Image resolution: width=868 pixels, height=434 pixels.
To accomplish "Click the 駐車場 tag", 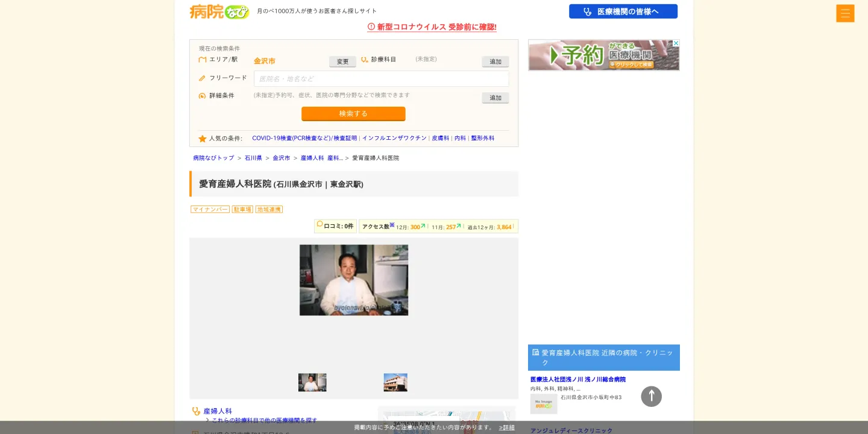I will click(242, 209).
